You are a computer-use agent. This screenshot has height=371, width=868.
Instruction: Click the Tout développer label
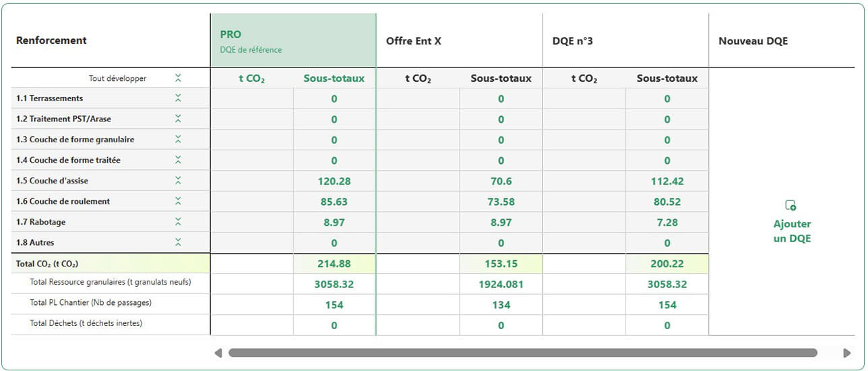point(117,78)
